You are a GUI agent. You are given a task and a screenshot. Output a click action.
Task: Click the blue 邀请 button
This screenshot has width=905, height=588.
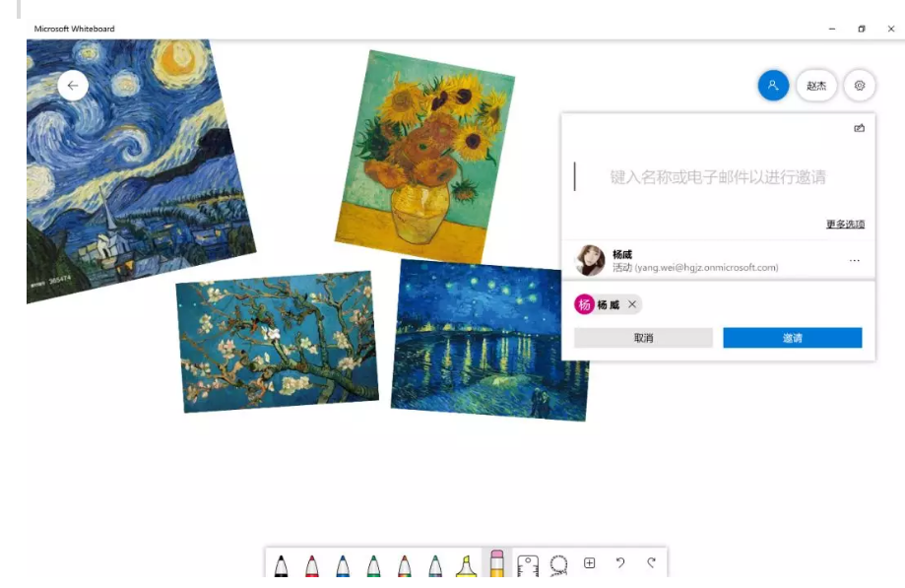(x=793, y=338)
